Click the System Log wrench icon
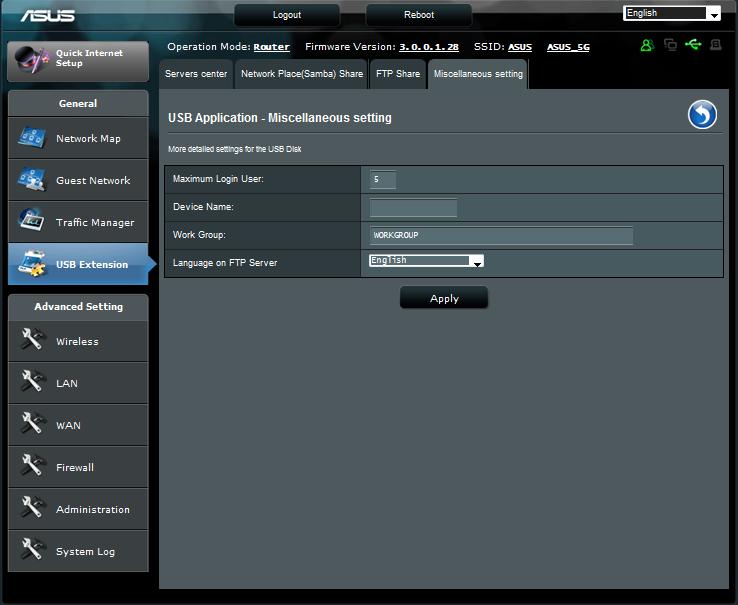Screen dimensions: 738x605 point(32,549)
